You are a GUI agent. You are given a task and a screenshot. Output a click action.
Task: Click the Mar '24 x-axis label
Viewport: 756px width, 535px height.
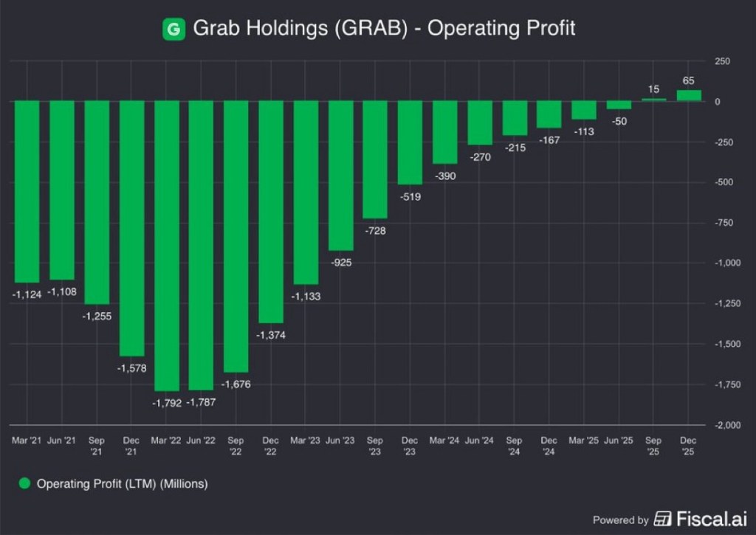coord(444,441)
